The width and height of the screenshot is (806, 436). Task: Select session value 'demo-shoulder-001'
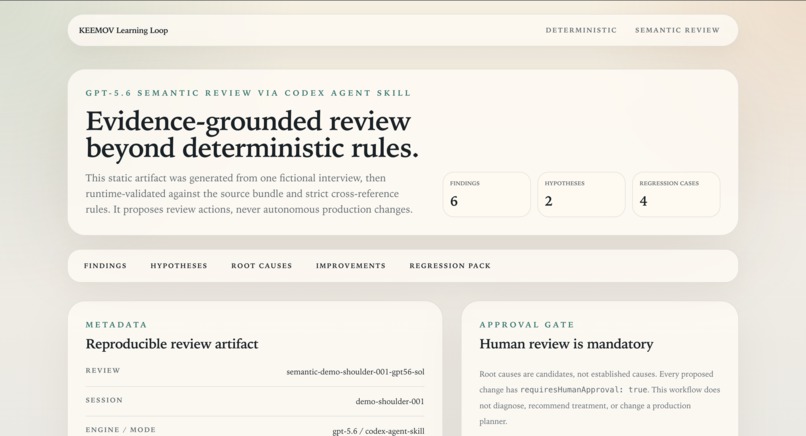tap(390, 402)
